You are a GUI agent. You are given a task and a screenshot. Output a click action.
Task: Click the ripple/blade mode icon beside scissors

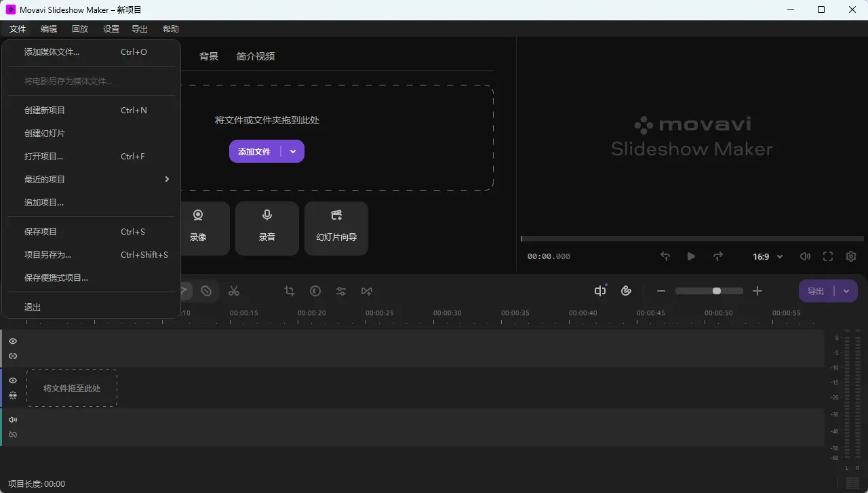point(206,291)
